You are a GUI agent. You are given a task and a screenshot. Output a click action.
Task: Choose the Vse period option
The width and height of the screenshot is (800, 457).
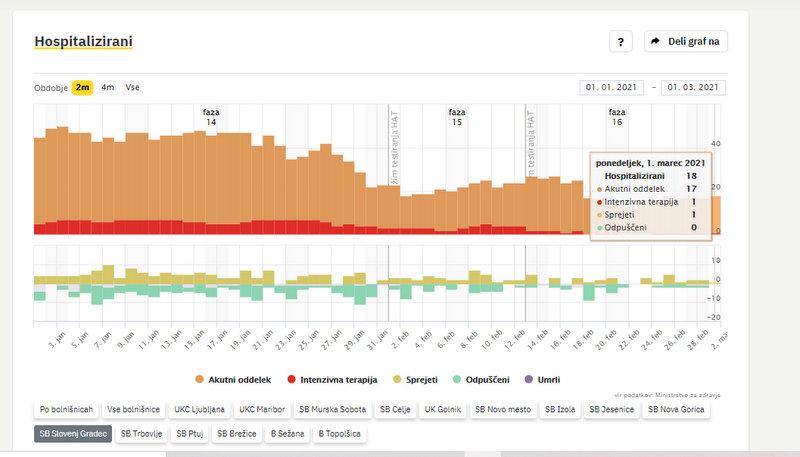(132, 88)
